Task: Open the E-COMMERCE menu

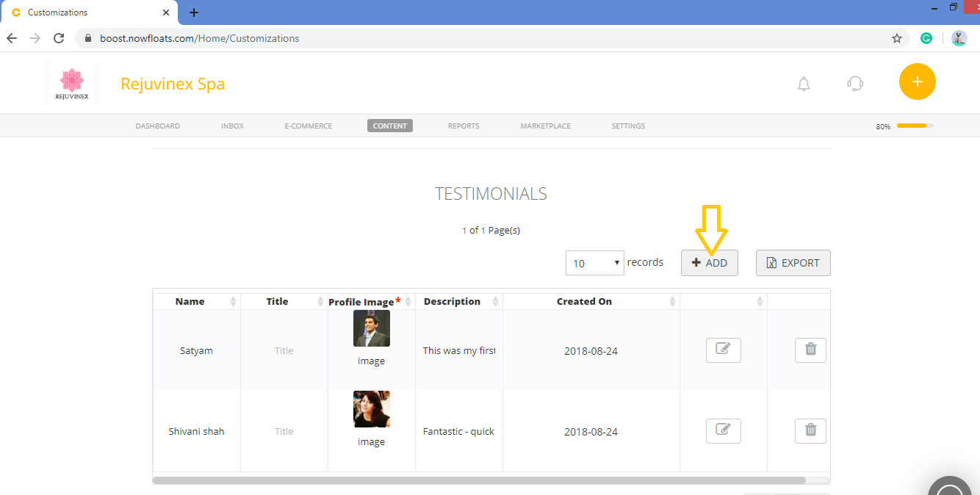Action: click(309, 126)
